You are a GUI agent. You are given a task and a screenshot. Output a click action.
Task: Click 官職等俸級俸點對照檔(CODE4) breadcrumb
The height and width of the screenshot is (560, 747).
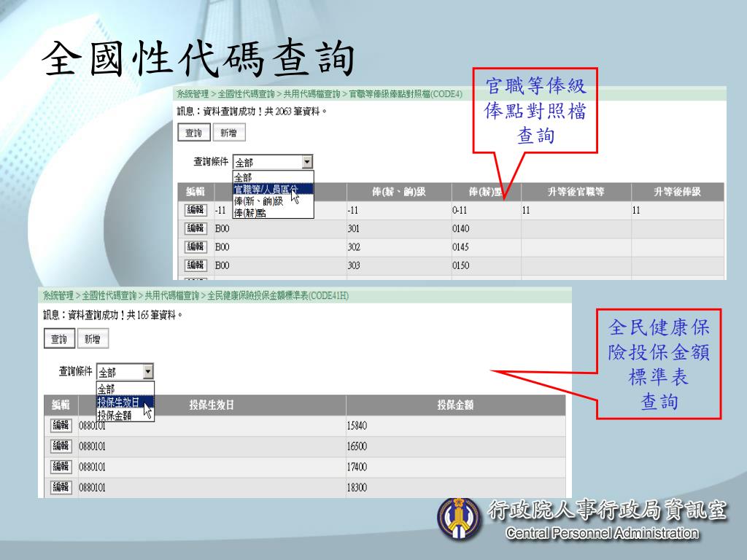pos(406,94)
